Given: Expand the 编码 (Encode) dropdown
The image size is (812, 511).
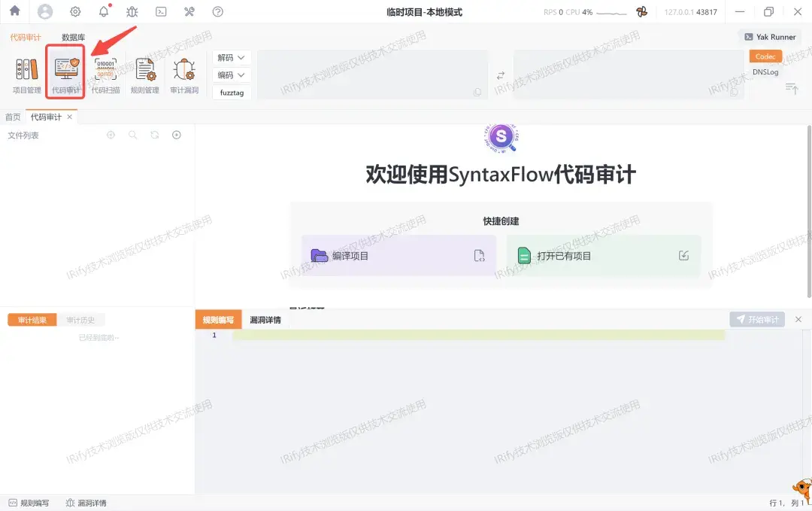Looking at the screenshot, I should 231,75.
